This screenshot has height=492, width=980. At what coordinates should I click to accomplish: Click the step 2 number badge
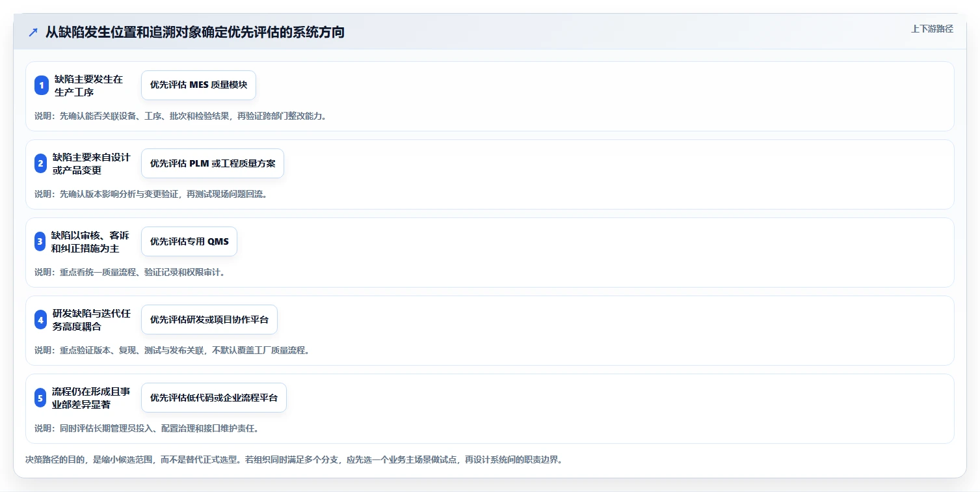[41, 163]
